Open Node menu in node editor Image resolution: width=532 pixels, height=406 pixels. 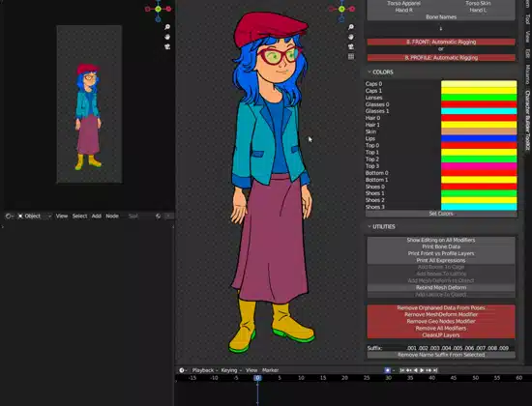(x=112, y=217)
